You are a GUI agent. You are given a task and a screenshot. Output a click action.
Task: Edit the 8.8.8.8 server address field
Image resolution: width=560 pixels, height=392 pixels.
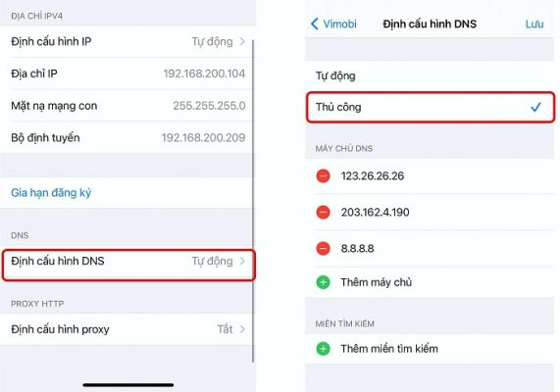coord(357,249)
